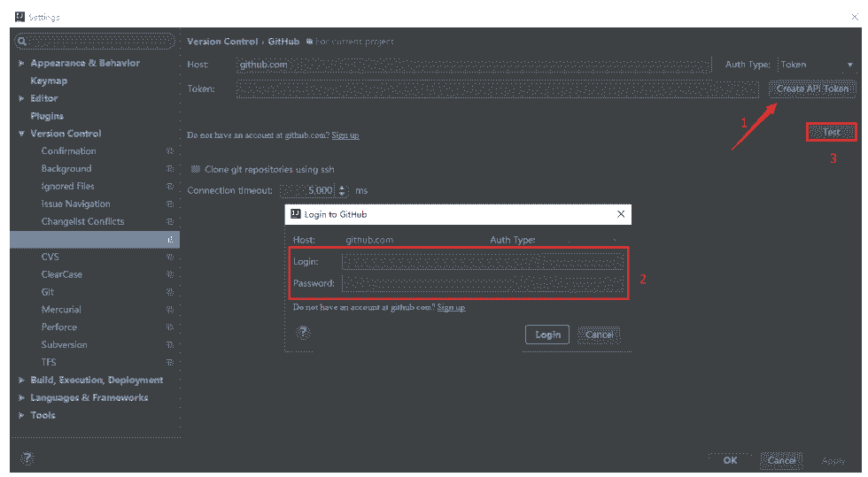Click the search magnifier icon in sidebar
Image resolution: width=868 pixels, height=477 pixels.
tap(22, 42)
